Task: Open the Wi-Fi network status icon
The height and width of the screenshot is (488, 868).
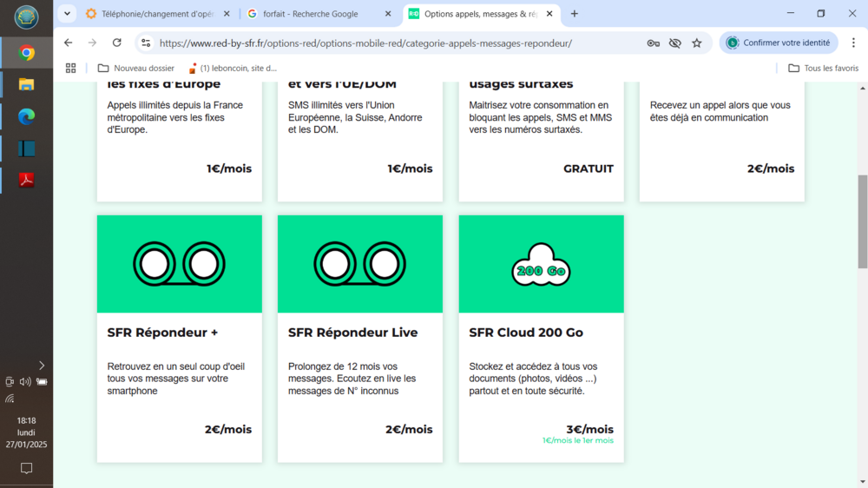Action: point(10,399)
